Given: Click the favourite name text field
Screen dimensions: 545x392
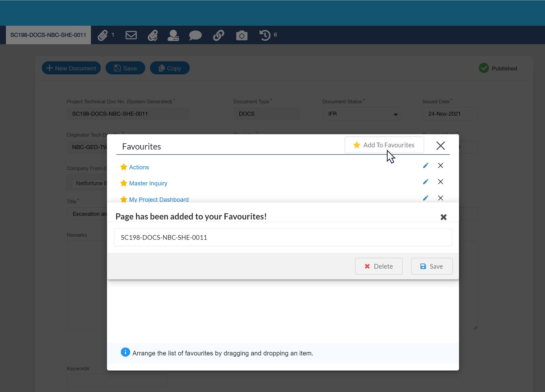Looking at the screenshot, I should coord(283,237).
